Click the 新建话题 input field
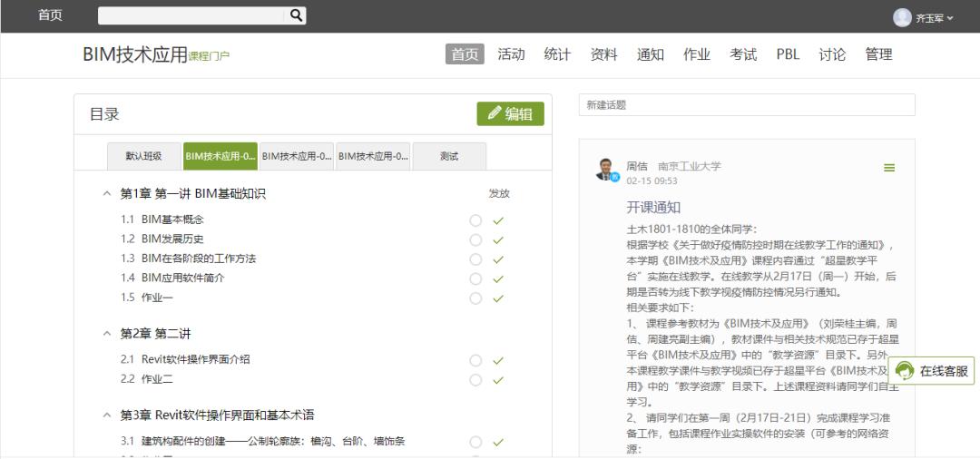This screenshot has height=459, width=980. click(746, 105)
